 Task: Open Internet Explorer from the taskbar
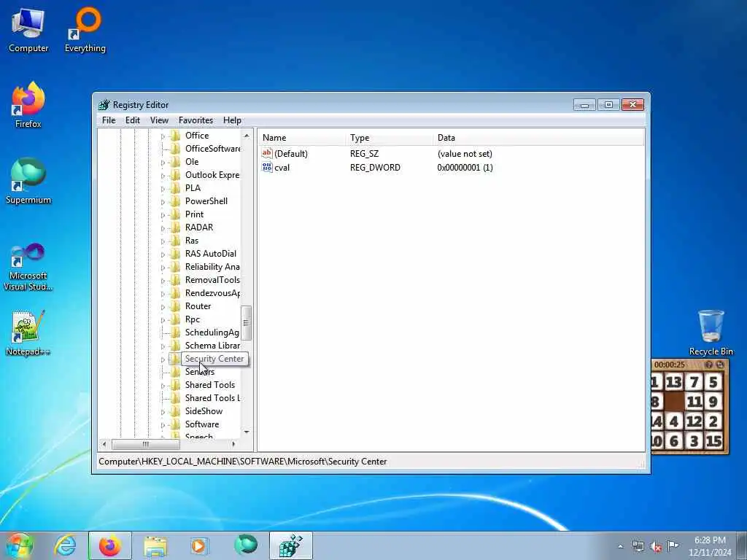(x=65, y=545)
